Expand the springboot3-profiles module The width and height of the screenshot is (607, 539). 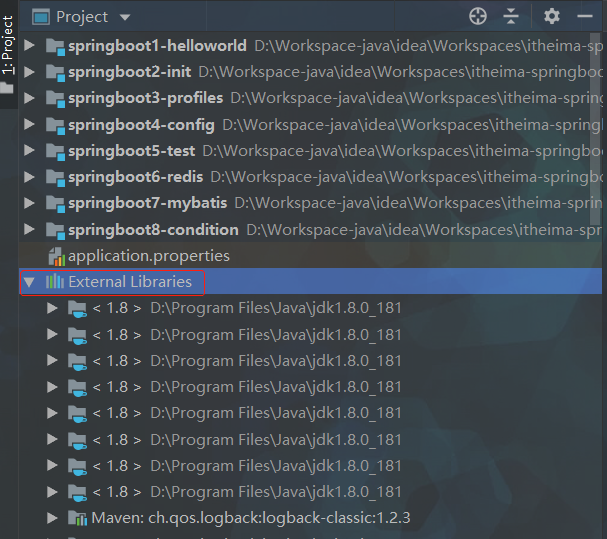tap(29, 98)
